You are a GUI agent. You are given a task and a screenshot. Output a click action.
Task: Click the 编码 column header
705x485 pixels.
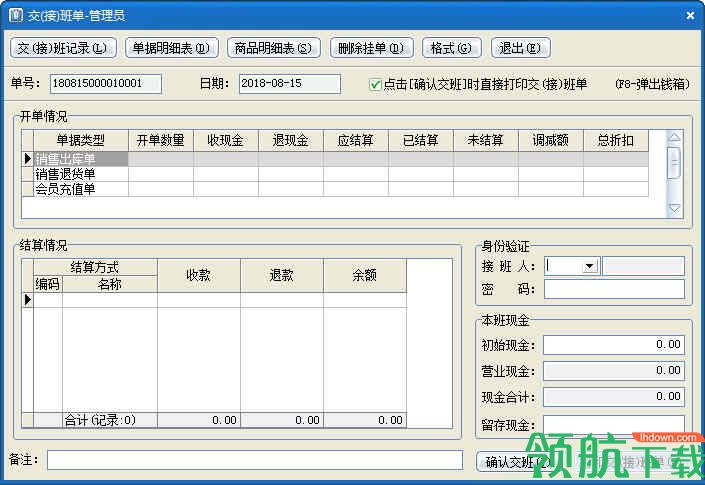coord(48,284)
